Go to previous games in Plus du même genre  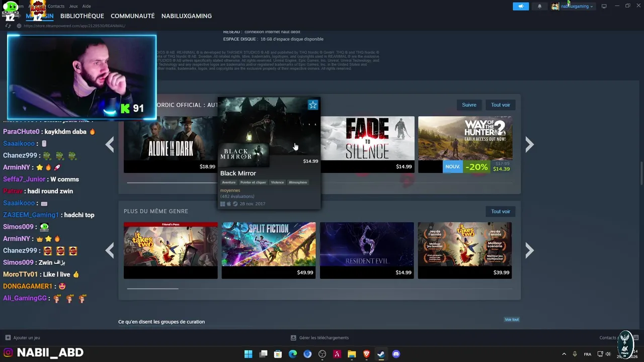[110, 250]
